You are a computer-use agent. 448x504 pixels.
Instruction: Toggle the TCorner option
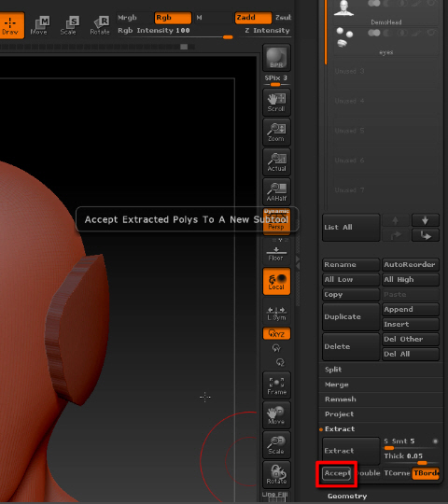pos(397,473)
